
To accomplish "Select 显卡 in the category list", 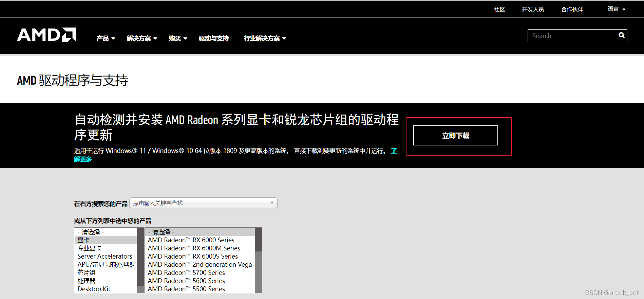I will 106,240.
